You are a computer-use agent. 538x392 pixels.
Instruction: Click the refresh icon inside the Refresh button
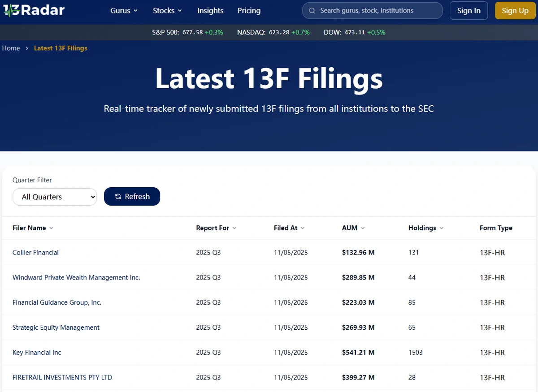click(117, 196)
